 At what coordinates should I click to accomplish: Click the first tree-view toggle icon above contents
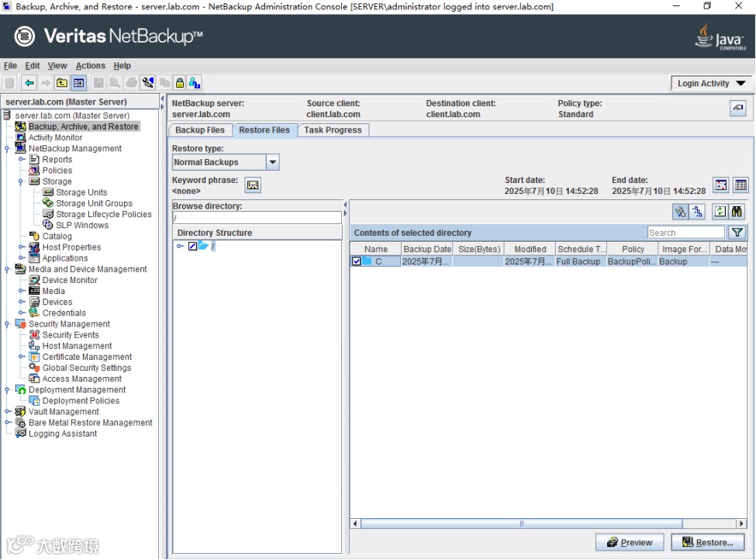(680, 211)
